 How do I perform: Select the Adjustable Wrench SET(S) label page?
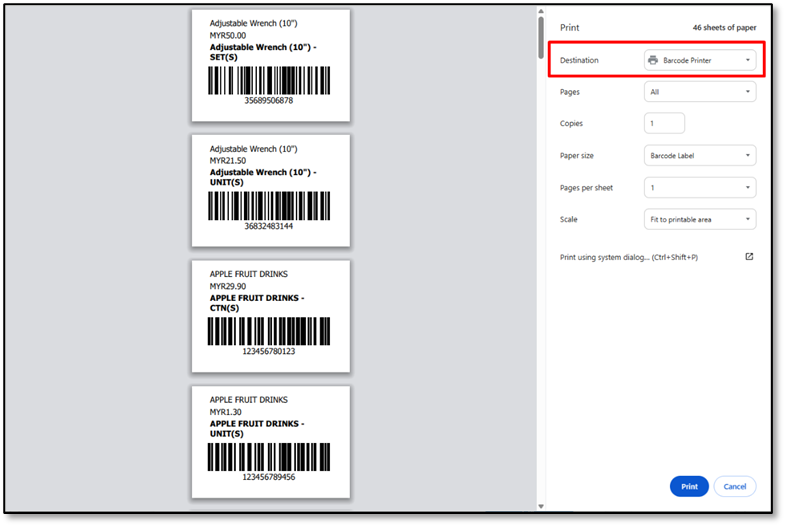271,66
